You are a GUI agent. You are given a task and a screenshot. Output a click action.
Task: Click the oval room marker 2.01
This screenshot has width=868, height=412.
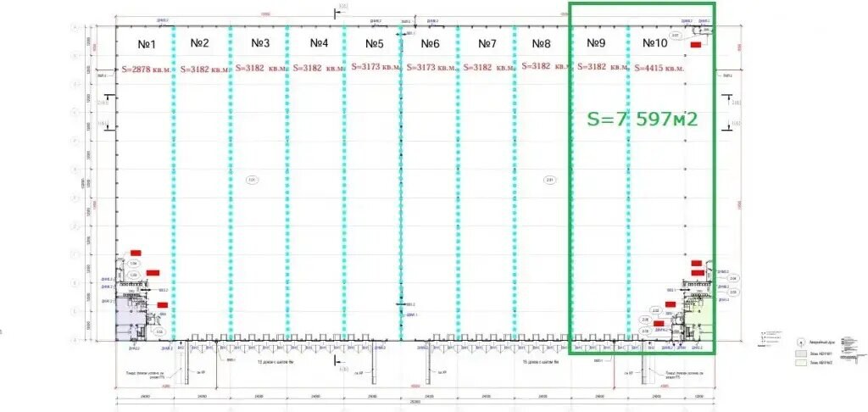pyautogui.click(x=549, y=180)
